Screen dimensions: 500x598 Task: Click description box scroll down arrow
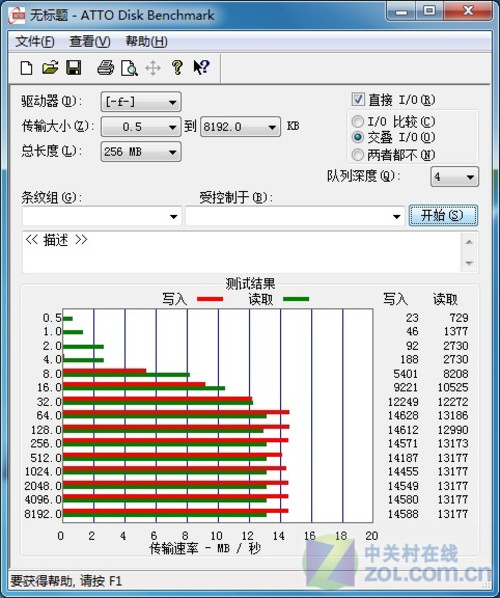click(469, 263)
